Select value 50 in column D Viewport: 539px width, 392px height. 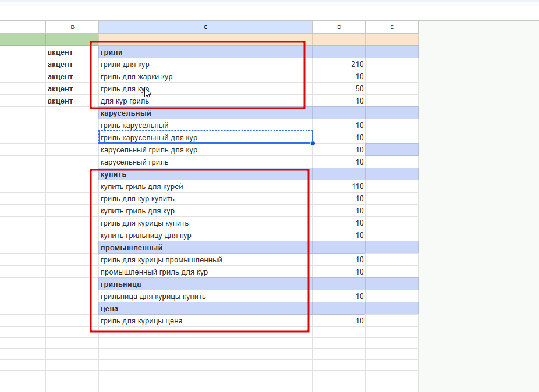339,88
